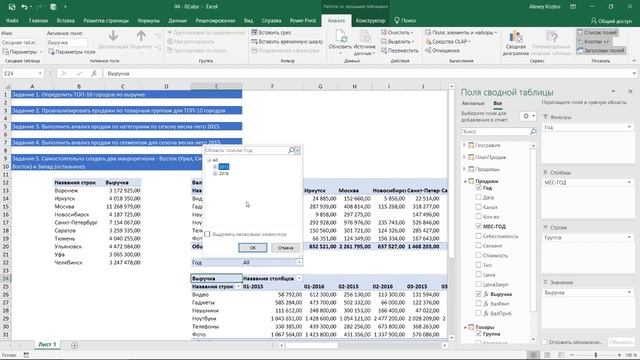The height and width of the screenshot is (360, 640).
Task: Click Move PivotTable (Переместить)
Action: click(400, 51)
